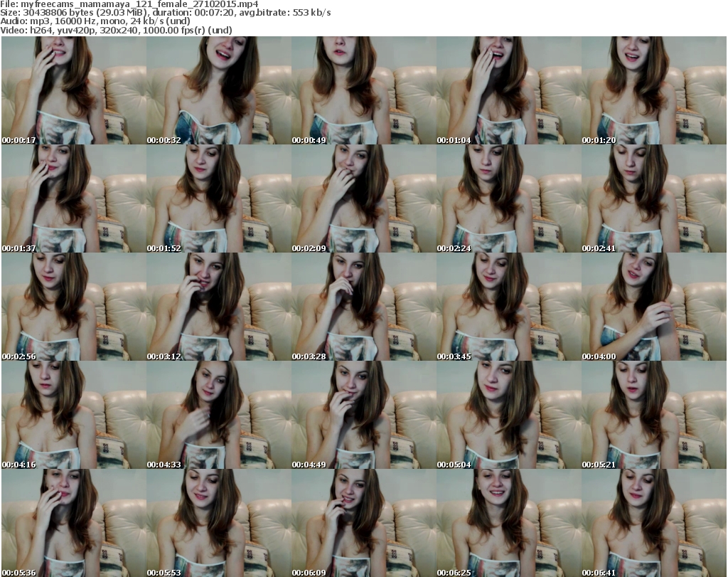Choose the frame stamped 00:05:53

219,523
